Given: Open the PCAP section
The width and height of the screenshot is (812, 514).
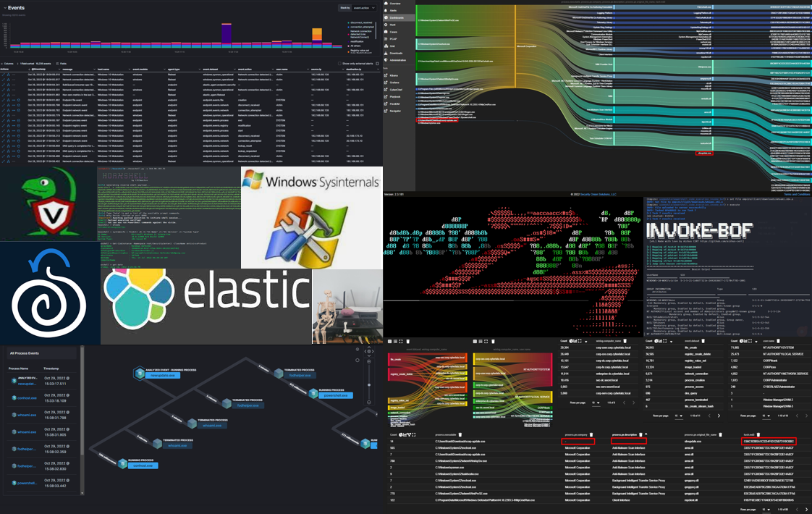Looking at the screenshot, I should coord(394,39).
